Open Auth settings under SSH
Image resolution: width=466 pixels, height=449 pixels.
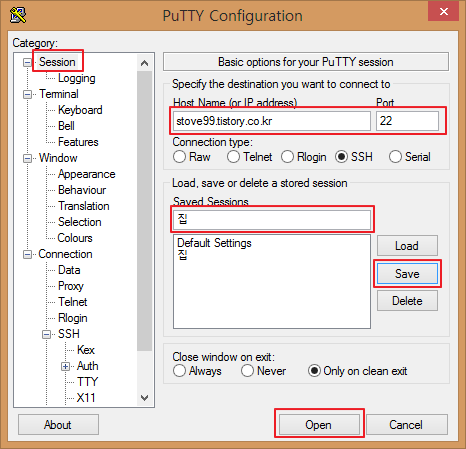pyautogui.click(x=88, y=366)
